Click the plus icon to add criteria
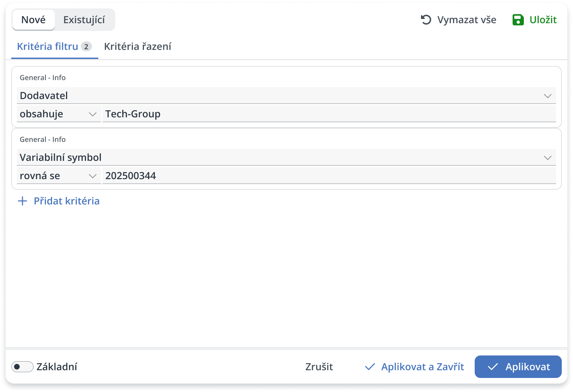The height and width of the screenshot is (392, 573). 22,201
